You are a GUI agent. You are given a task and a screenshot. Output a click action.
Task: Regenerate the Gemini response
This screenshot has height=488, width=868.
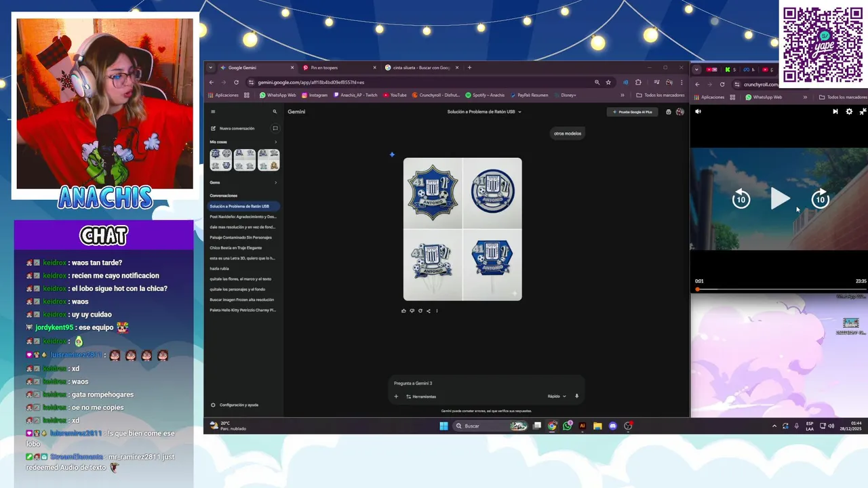420,311
